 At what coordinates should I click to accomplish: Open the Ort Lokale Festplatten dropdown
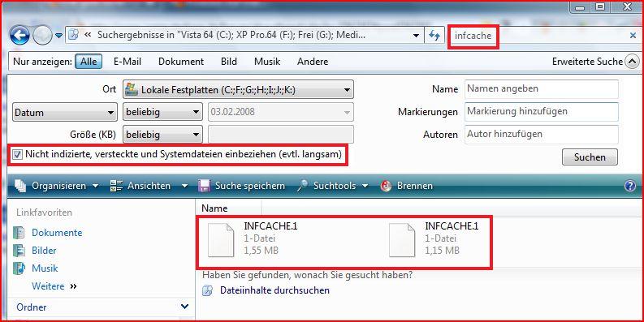coord(238,89)
